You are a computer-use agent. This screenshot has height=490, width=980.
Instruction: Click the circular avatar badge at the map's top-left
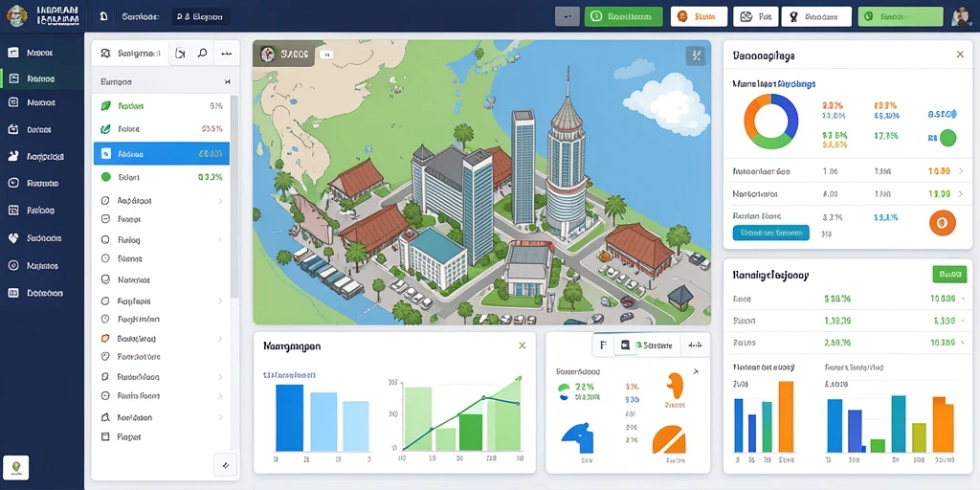click(268, 55)
